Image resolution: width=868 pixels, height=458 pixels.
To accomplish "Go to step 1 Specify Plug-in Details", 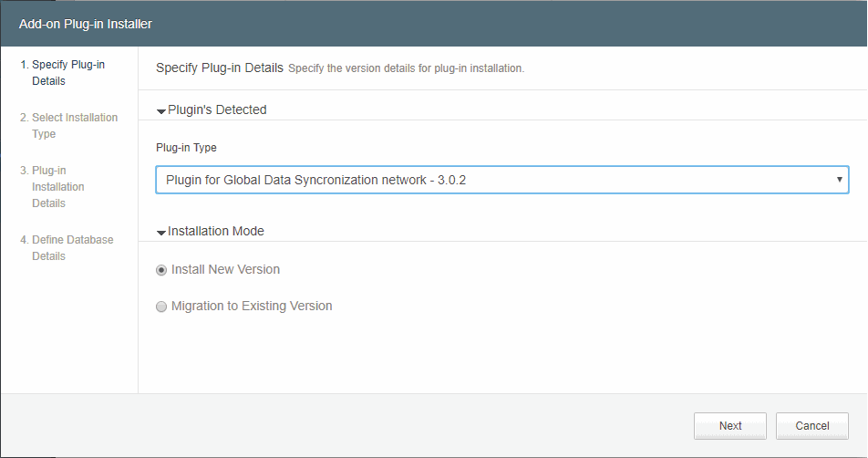I will tap(63, 73).
